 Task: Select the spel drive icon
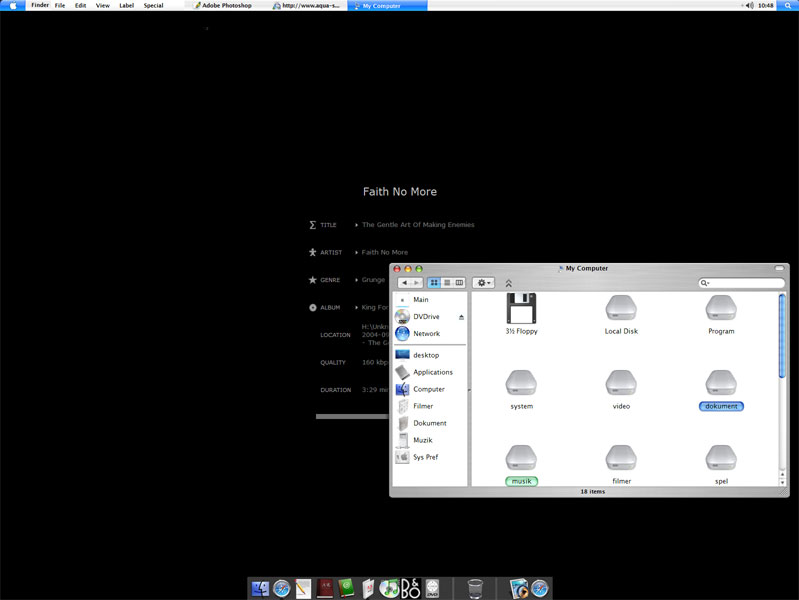click(x=721, y=458)
